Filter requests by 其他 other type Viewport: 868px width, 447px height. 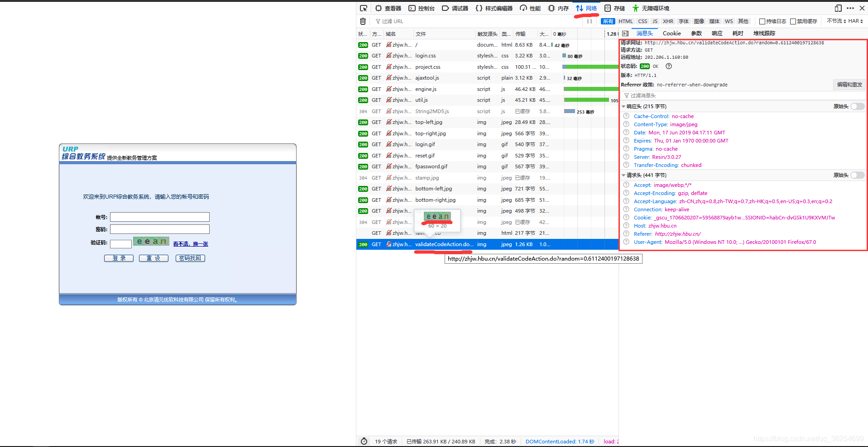click(743, 21)
